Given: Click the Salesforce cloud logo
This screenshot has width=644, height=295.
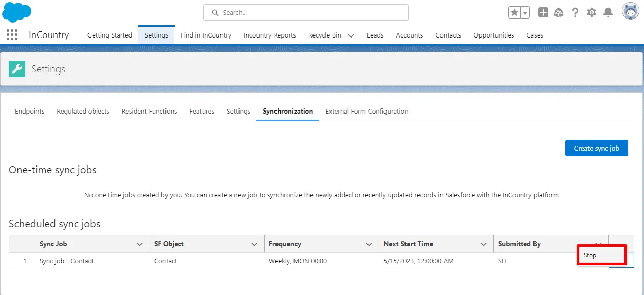Looking at the screenshot, I should point(17,12).
